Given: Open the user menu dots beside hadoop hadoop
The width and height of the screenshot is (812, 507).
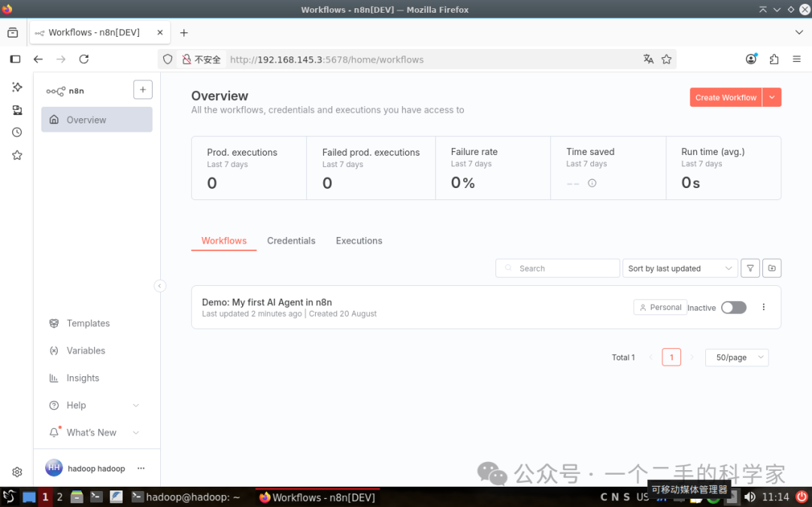Looking at the screenshot, I should tap(141, 468).
